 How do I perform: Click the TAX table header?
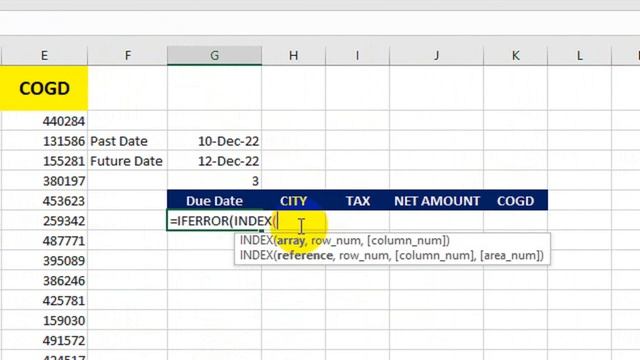[x=358, y=201]
